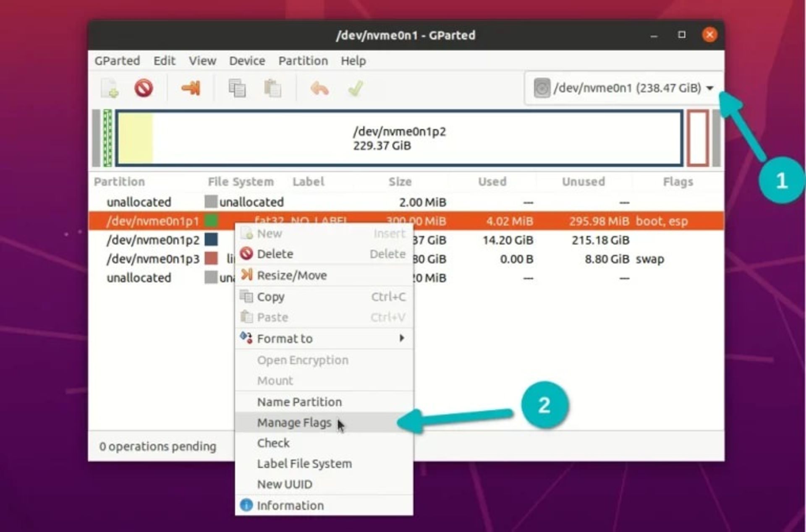Select the first unallocated 2.00 MiB row
Image resolution: width=806 pixels, height=532 pixels.
coord(406,202)
